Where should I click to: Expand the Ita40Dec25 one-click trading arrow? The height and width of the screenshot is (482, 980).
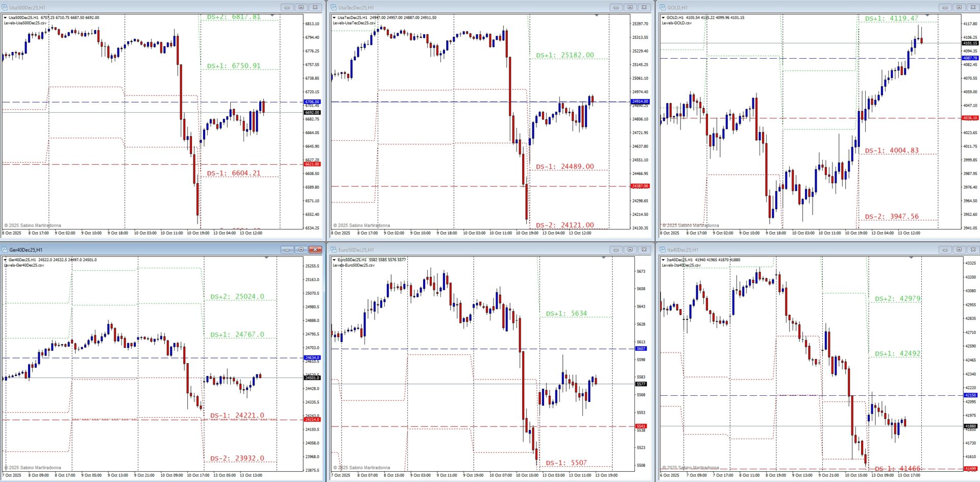coord(663,260)
